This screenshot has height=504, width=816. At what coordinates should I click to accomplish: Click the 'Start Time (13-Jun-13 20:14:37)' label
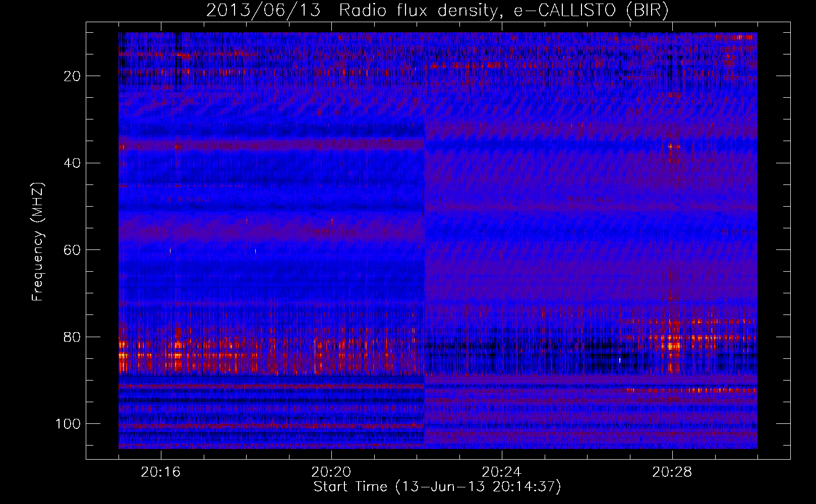click(x=437, y=487)
